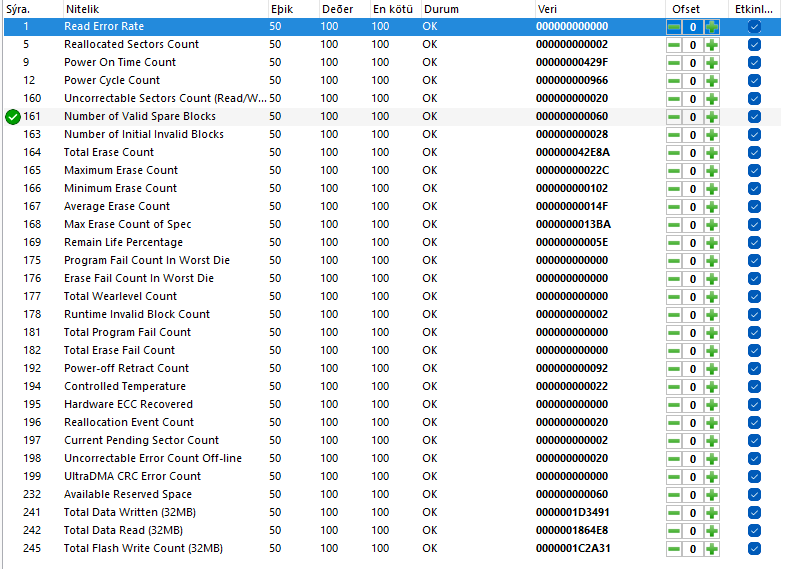The image size is (785, 569).
Task: Click minus icon on Runtime Invalid Block Count row
Action: 674,315
